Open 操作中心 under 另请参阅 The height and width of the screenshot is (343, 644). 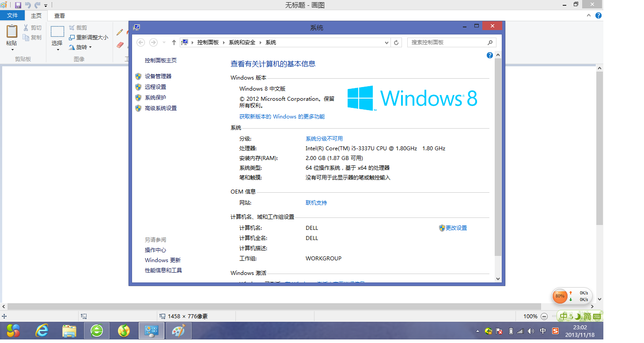pyautogui.click(x=155, y=250)
